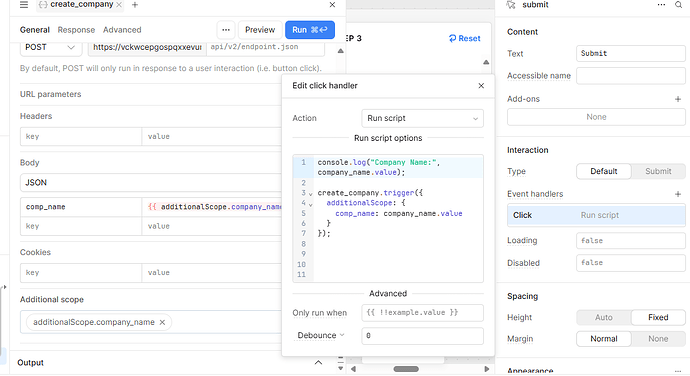Open the hamburger menu icon

pos(24,5)
